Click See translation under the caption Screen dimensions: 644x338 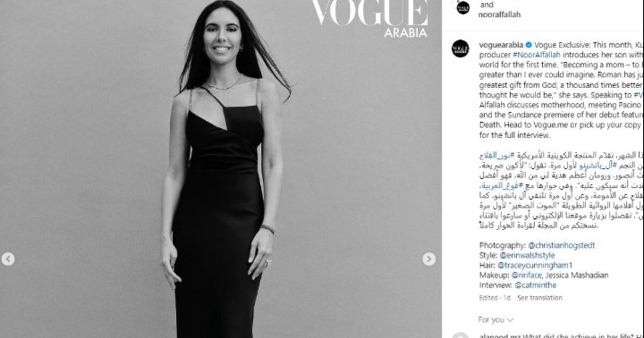tap(540, 298)
